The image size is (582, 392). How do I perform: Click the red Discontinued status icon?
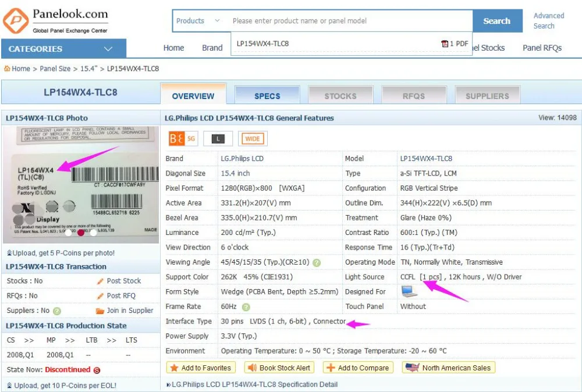coord(97,370)
